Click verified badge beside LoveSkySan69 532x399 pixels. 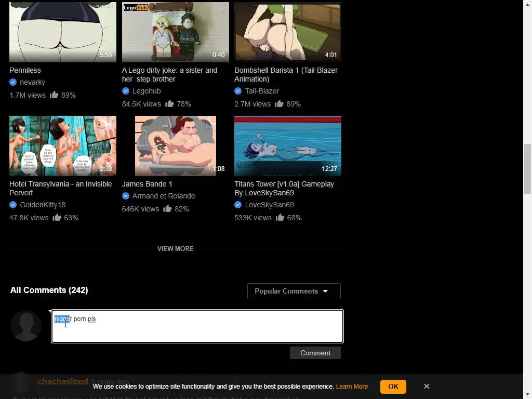point(238,205)
